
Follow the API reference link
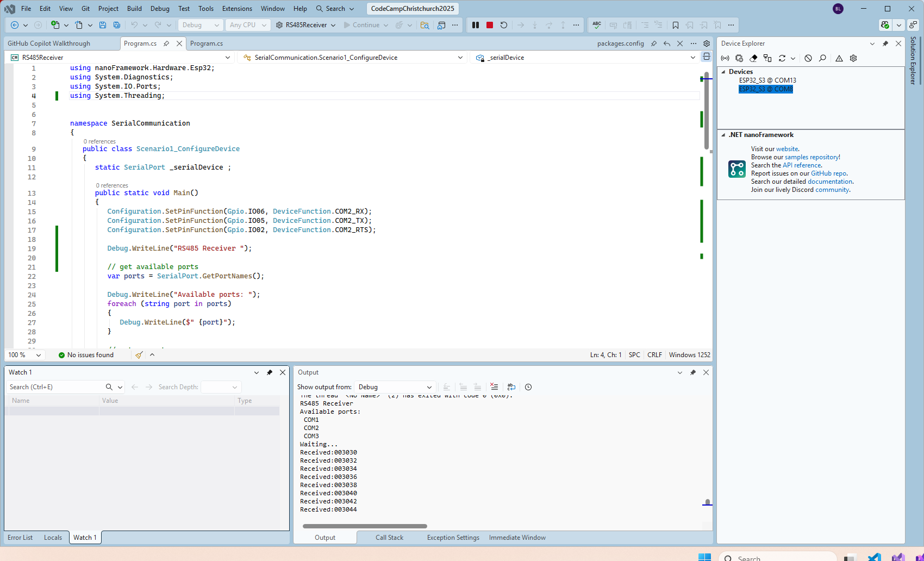tap(802, 165)
